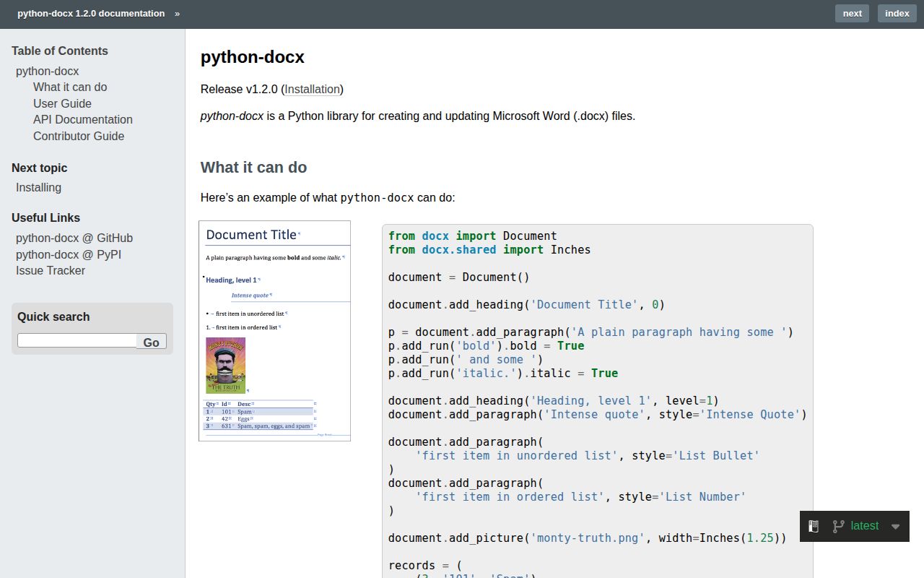Screen dimensions: 924x578
Task: Click the python-docx page title heading
Action: pos(253,57)
